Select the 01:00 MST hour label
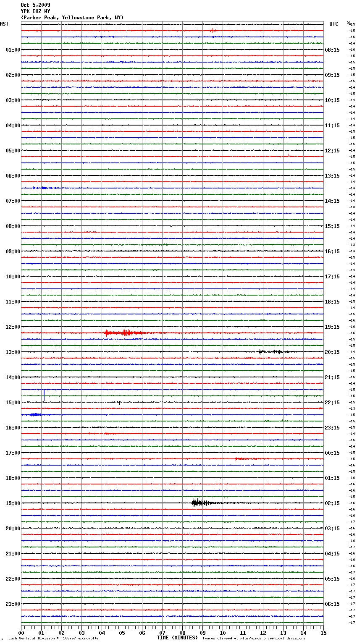This screenshot has height=644, width=357. pos(13,50)
